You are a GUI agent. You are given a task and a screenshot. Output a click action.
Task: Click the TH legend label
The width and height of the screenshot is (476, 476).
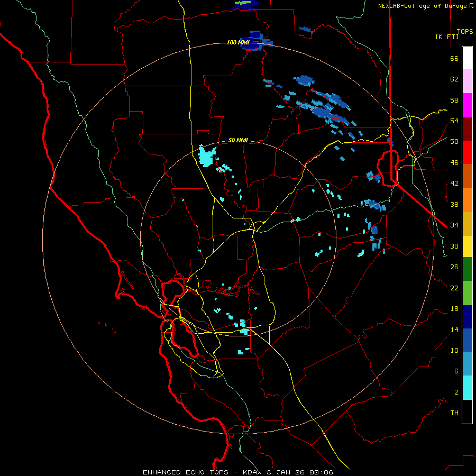click(454, 413)
